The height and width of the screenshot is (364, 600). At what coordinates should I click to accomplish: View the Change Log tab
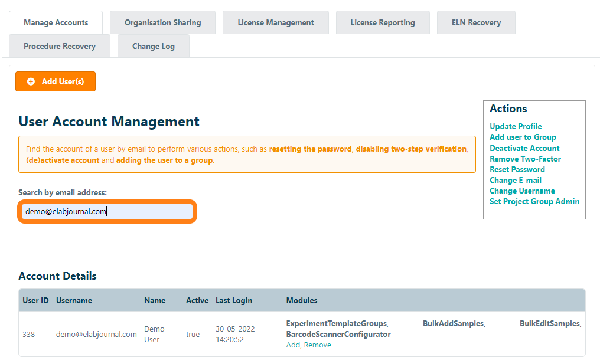pyautogui.click(x=153, y=46)
